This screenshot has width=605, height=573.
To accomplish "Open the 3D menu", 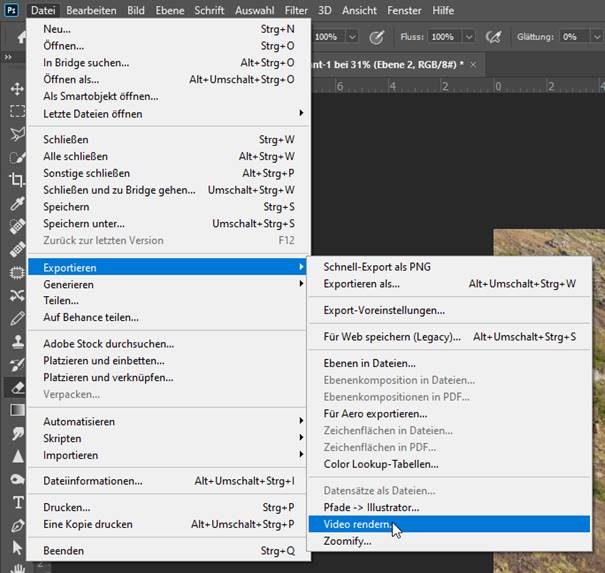I will (324, 10).
